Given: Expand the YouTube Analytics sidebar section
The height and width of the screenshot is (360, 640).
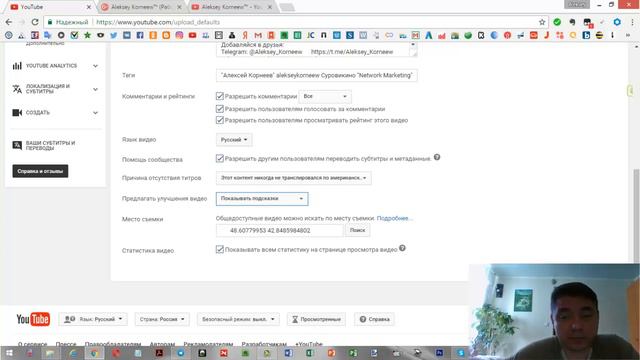Looking at the screenshot, I should point(95,66).
